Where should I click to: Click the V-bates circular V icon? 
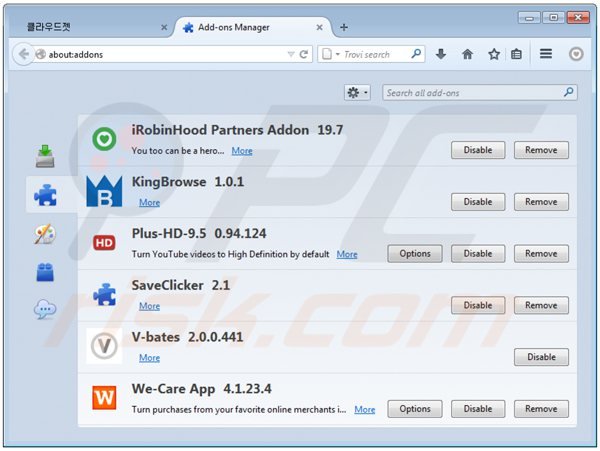tap(104, 346)
